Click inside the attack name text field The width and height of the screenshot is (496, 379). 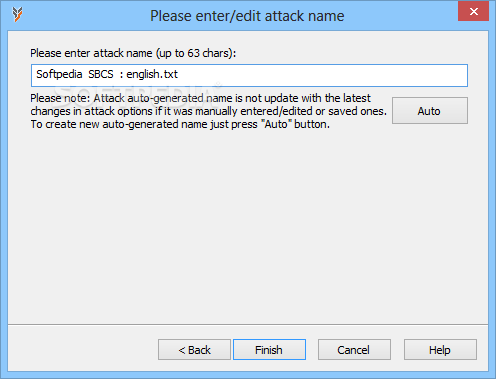pyautogui.click(x=249, y=75)
